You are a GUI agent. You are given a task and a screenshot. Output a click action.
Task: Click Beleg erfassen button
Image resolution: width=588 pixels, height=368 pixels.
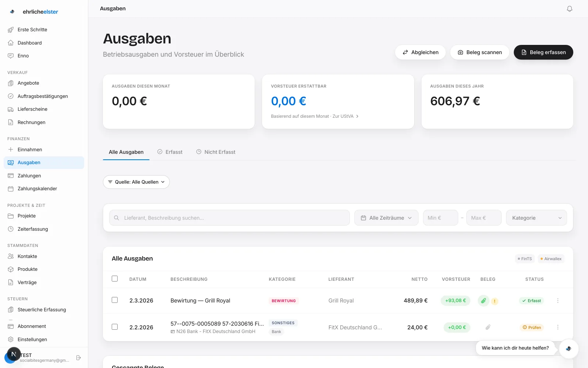[543, 52]
